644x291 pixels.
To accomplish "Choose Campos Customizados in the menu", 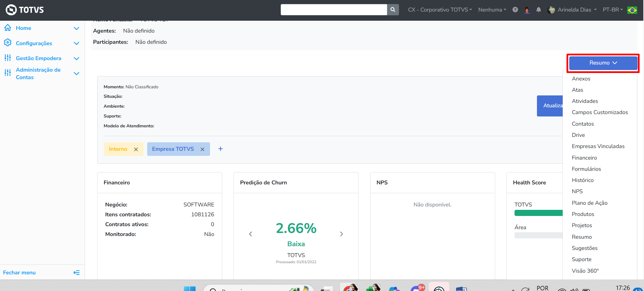I will [x=600, y=112].
